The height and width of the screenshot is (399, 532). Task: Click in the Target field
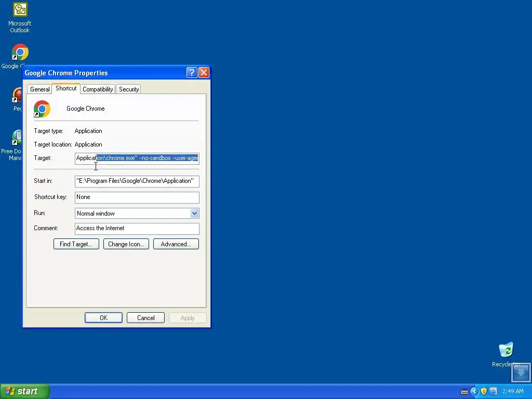coord(137,158)
